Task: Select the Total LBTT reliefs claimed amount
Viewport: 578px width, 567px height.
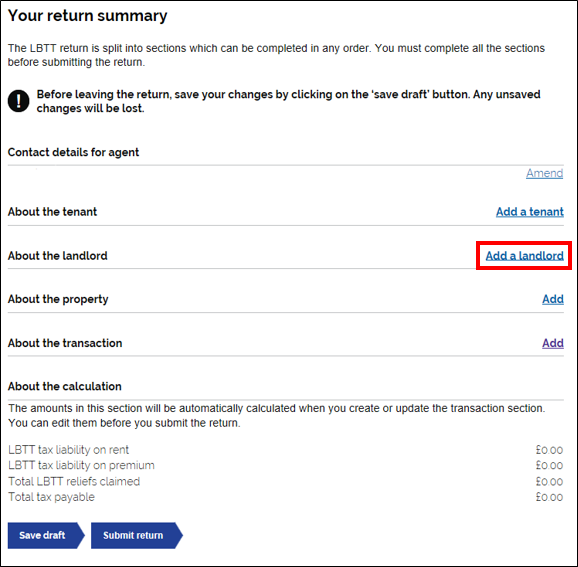Action: point(549,482)
